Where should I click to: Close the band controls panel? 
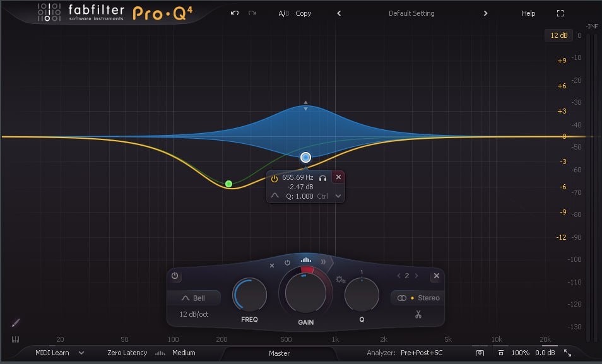point(437,276)
